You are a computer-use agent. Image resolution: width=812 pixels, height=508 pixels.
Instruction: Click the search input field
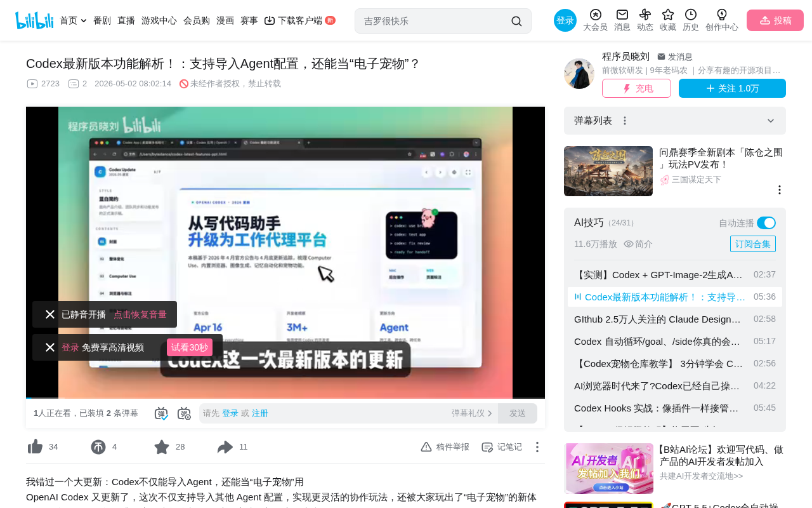click(435, 21)
